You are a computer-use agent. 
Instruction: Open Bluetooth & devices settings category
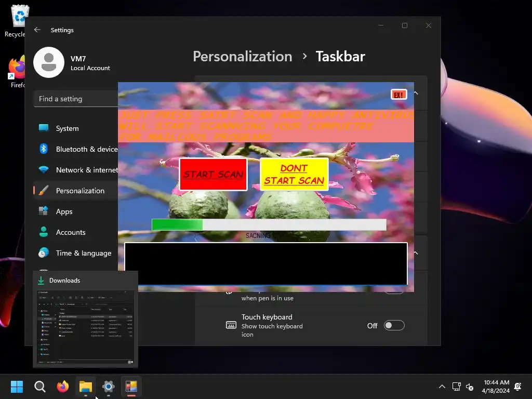[76, 149]
